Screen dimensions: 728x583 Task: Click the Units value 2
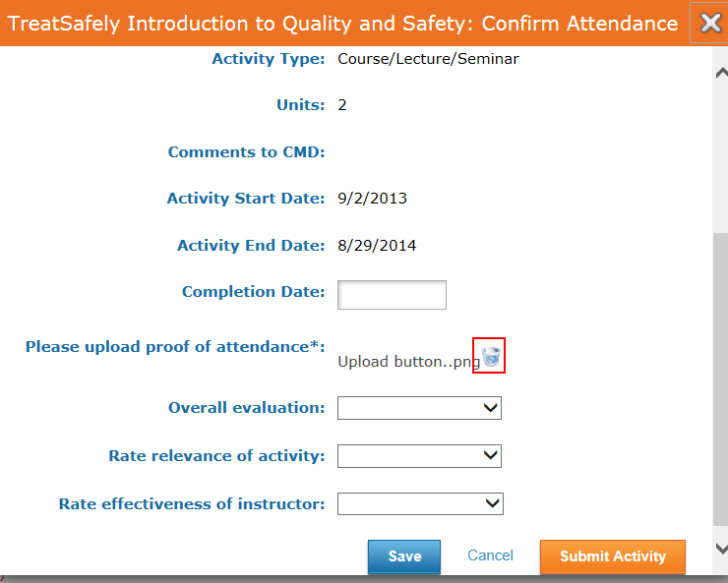coord(342,105)
